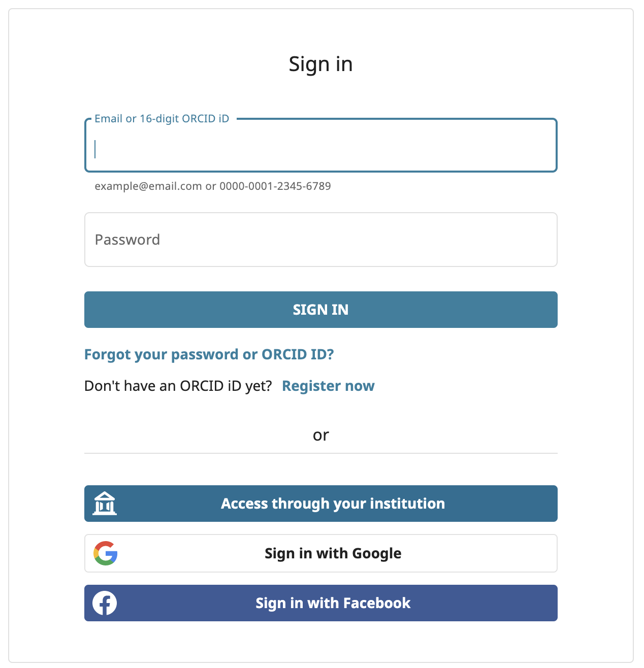Select Sign in with Facebook button
Image resolution: width=644 pixels, height=668 pixels.
(321, 603)
